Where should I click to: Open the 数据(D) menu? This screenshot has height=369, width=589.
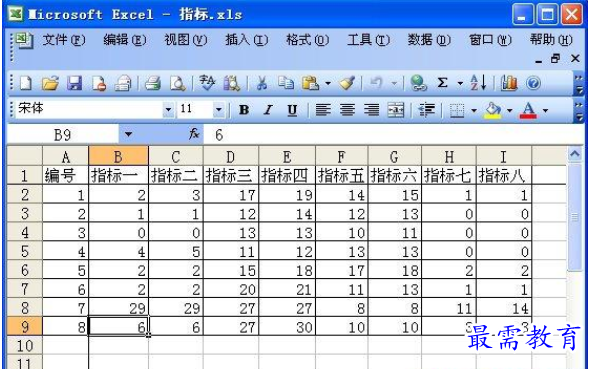429,39
